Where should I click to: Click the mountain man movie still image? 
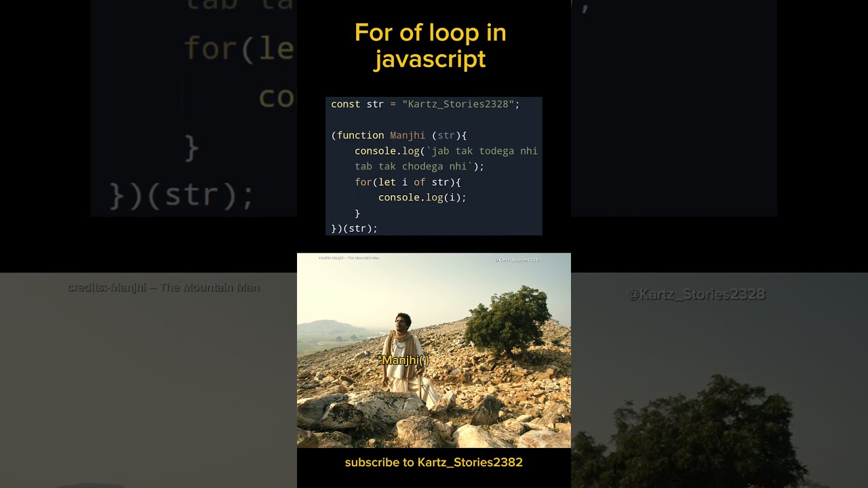click(x=434, y=350)
